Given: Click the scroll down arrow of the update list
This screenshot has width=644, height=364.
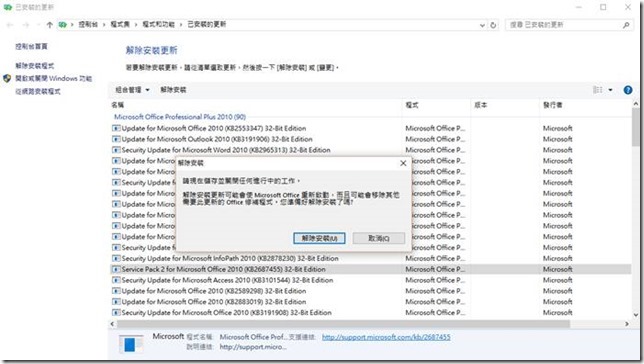Looking at the screenshot, I should tap(635, 315).
